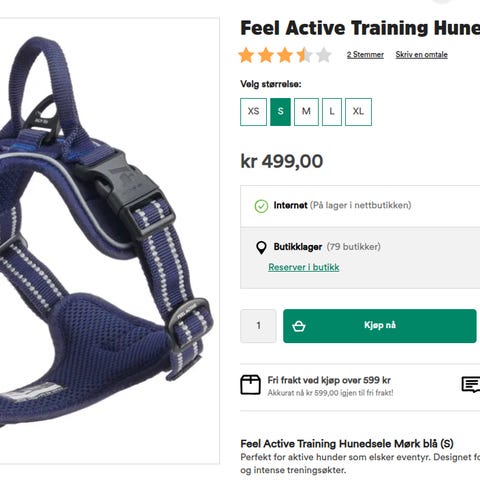The image size is (480, 480).
Task: Click the quantity input field
Action: 258,326
